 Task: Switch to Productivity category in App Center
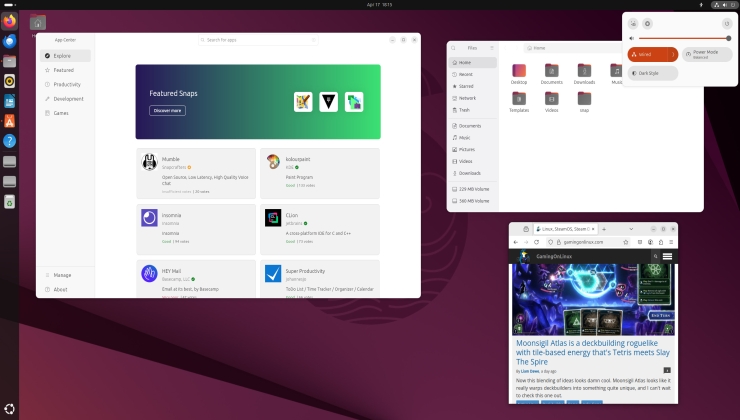coord(67,84)
